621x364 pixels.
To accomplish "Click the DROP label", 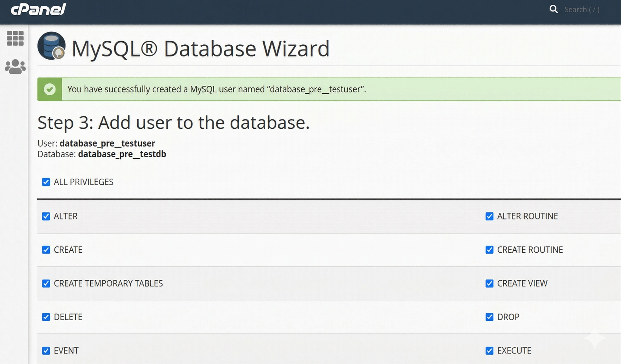I will [x=508, y=317].
